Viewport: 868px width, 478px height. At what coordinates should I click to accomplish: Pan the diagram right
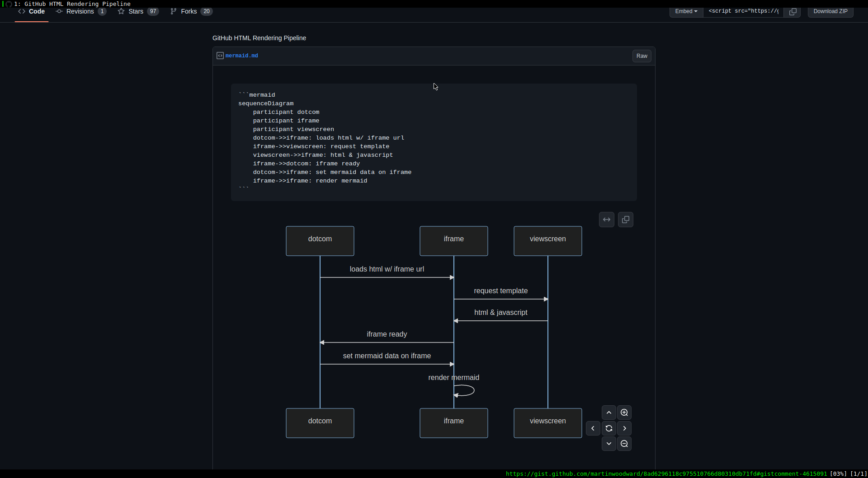[x=624, y=428]
